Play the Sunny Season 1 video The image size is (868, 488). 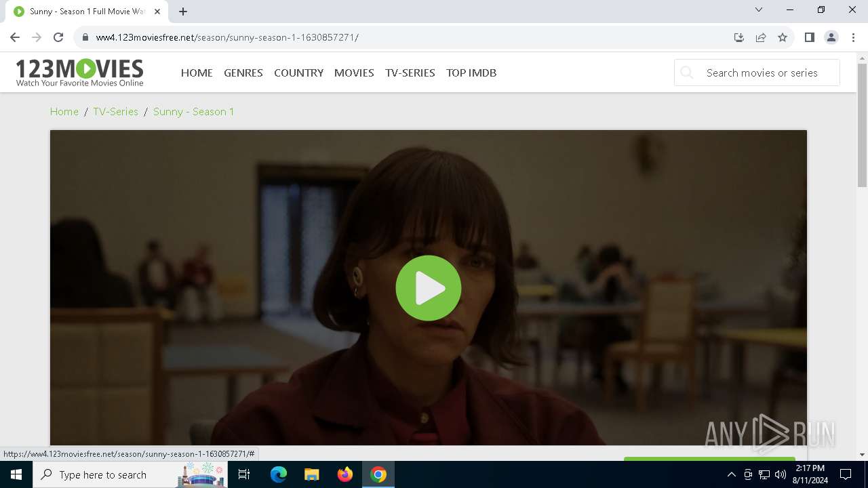pyautogui.click(x=428, y=288)
